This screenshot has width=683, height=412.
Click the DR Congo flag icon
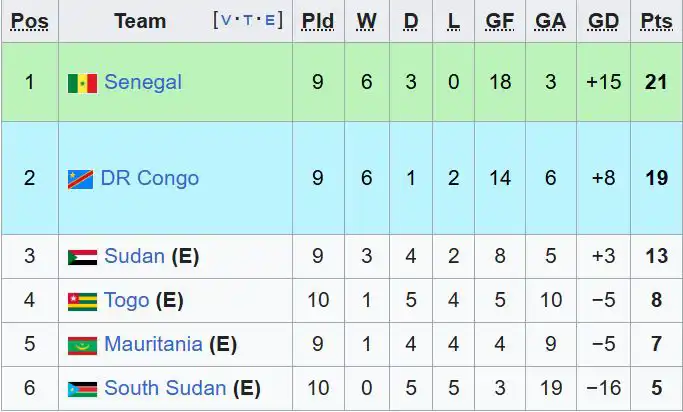81,179
